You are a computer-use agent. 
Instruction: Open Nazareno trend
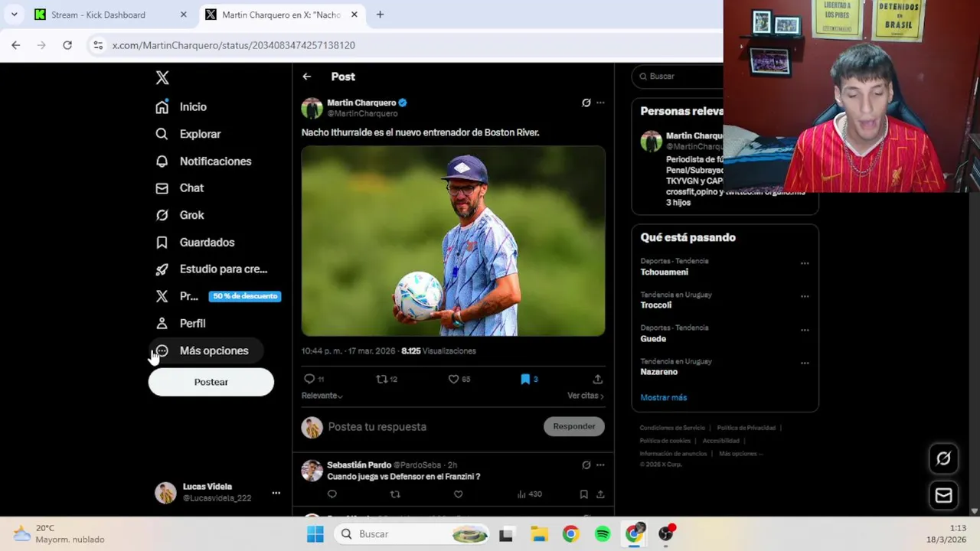point(659,372)
